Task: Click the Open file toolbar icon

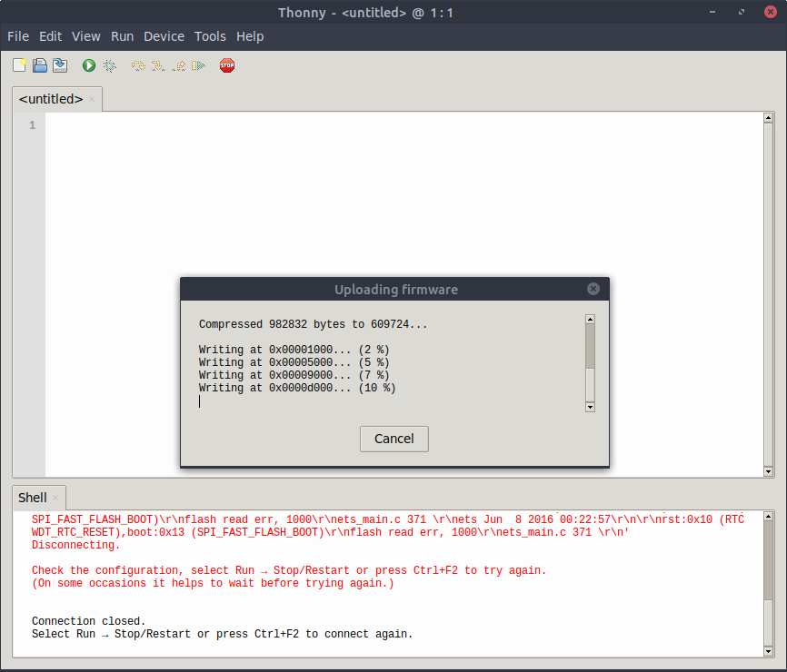Action: point(40,65)
